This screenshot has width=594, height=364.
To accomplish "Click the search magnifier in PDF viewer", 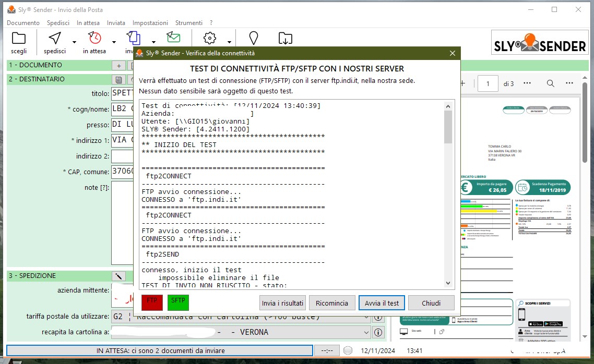I will (551, 83).
